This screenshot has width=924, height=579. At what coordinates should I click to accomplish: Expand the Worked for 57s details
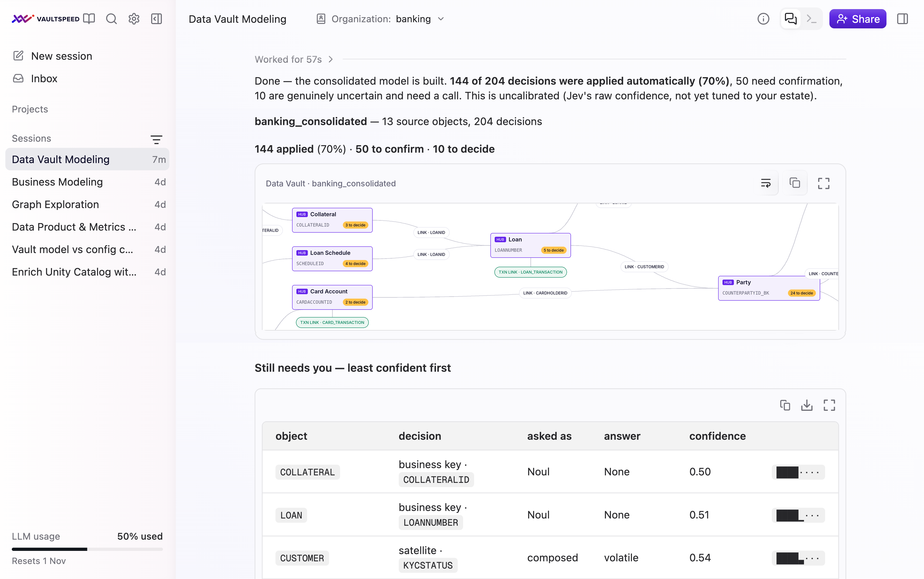[x=294, y=59]
